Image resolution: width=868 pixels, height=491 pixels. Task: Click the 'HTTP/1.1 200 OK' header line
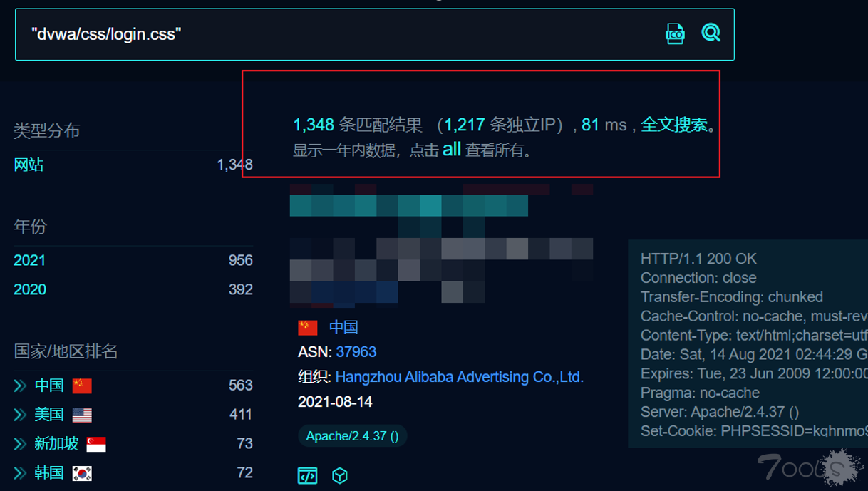[698, 259]
